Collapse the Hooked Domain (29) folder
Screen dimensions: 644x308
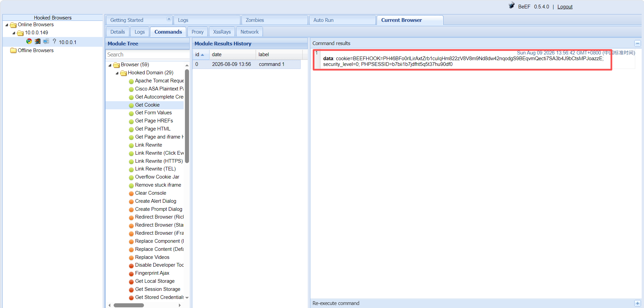(117, 73)
